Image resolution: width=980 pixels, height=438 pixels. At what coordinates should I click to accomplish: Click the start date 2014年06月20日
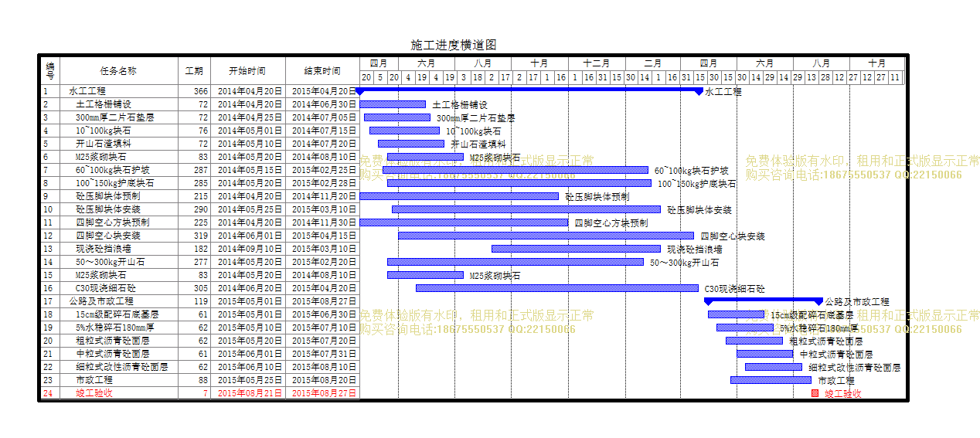tap(247, 288)
